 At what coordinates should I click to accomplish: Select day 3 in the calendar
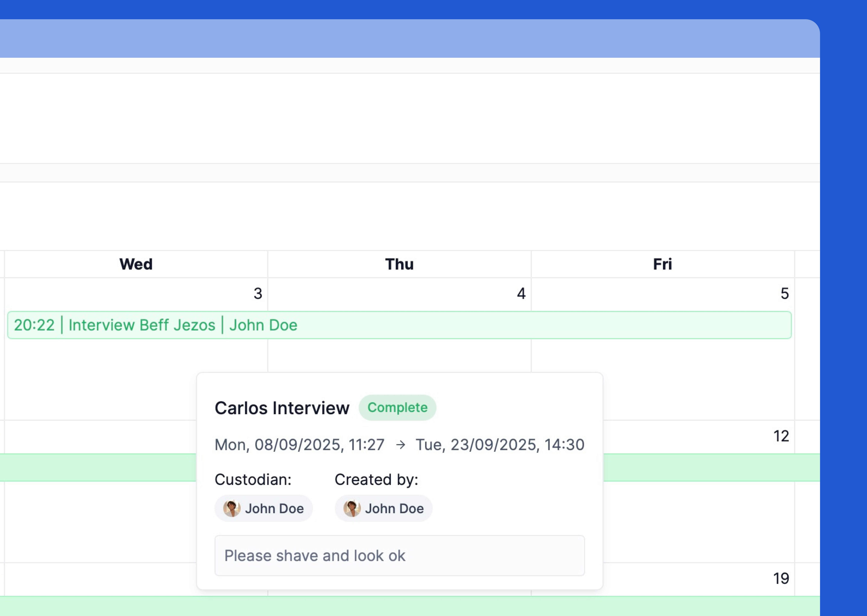(x=258, y=294)
